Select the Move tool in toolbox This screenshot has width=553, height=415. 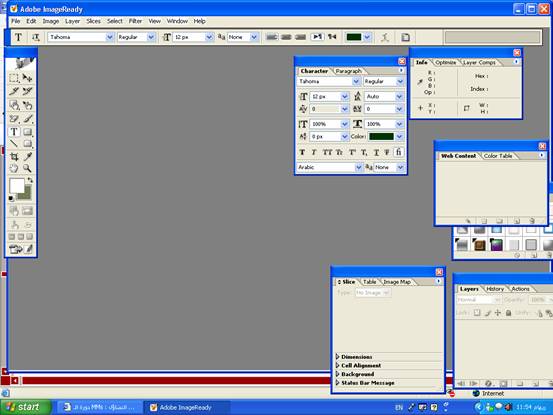click(28, 78)
